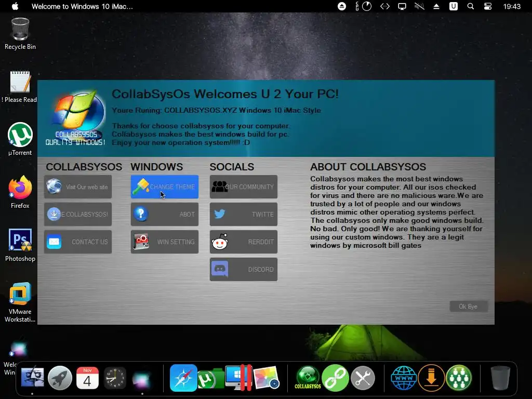
Task: Open the Calendar Nov 4 dock icon
Action: tap(87, 377)
